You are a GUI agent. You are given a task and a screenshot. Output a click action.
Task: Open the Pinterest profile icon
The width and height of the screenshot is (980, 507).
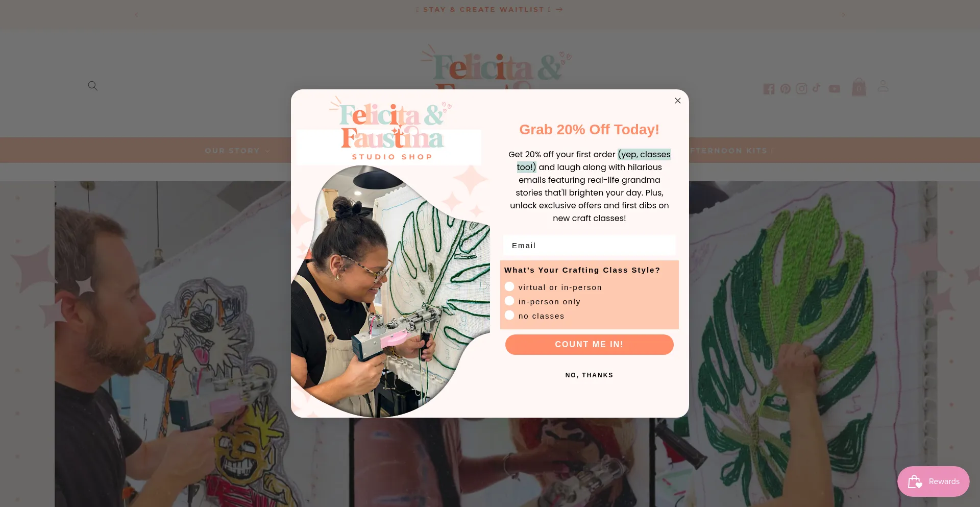(785, 89)
